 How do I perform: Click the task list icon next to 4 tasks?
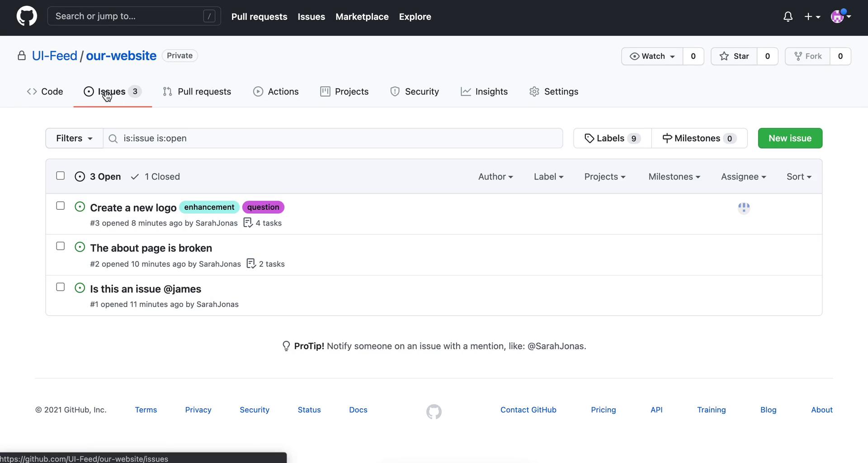tap(248, 222)
